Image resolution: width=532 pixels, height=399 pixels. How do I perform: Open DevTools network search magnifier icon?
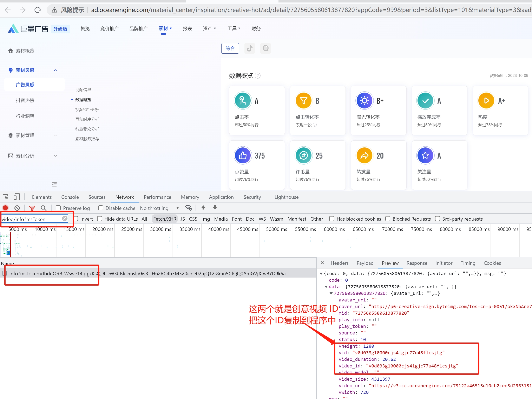[44, 208]
